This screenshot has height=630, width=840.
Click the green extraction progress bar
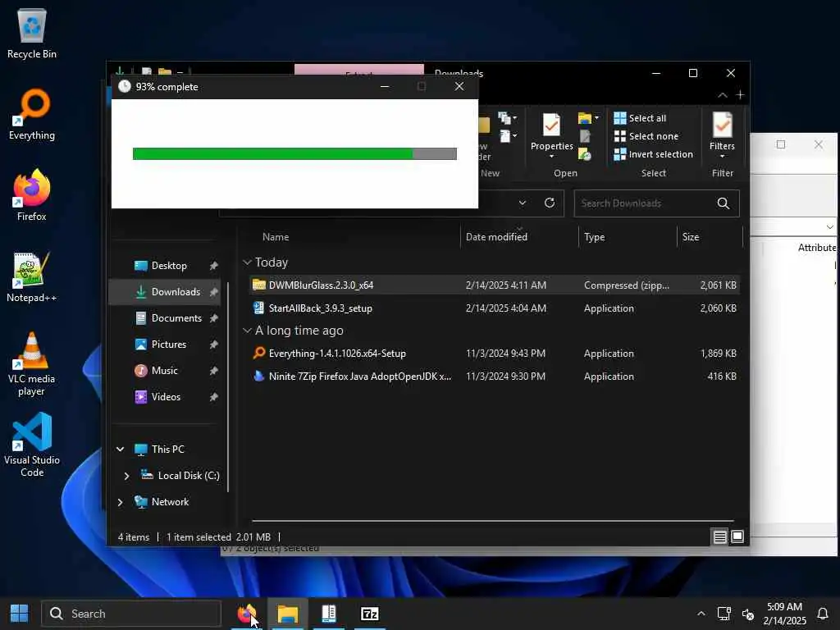point(294,153)
